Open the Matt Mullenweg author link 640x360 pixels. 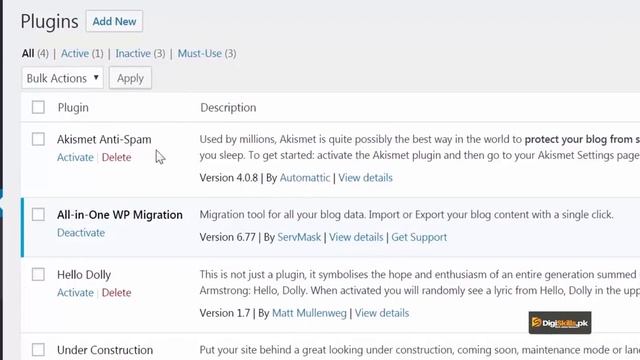click(309, 313)
